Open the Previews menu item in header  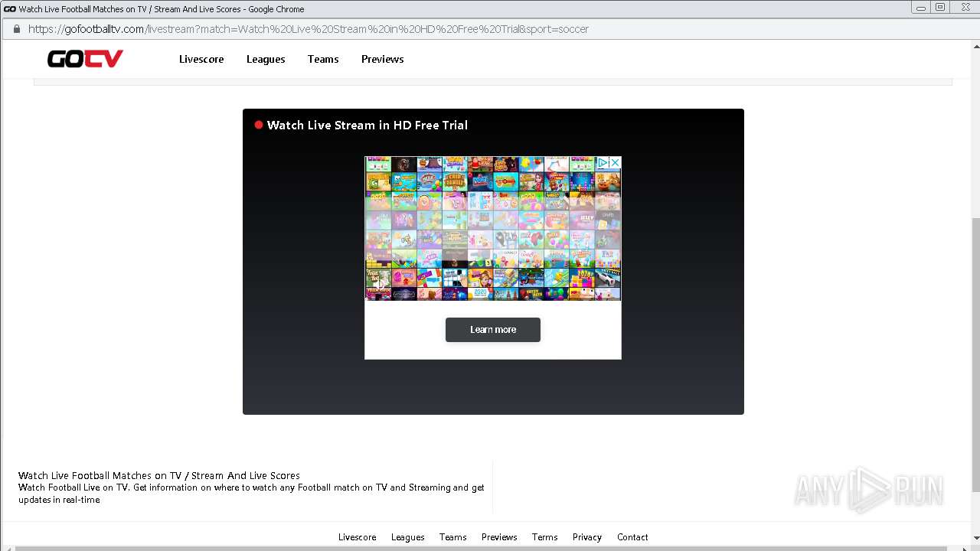[383, 59]
